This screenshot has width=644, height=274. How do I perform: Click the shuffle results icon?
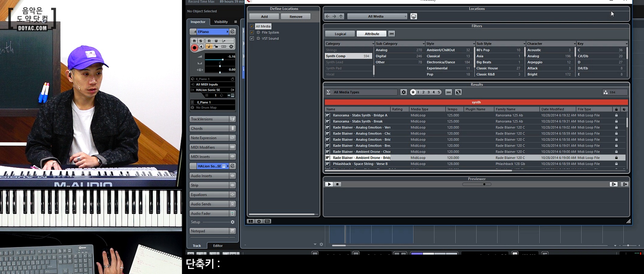point(458,92)
